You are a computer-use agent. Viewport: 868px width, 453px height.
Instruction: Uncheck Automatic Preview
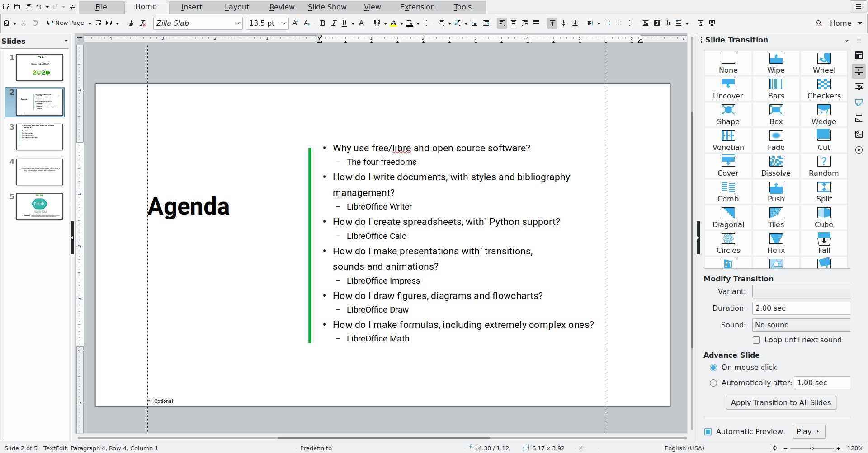pos(707,431)
